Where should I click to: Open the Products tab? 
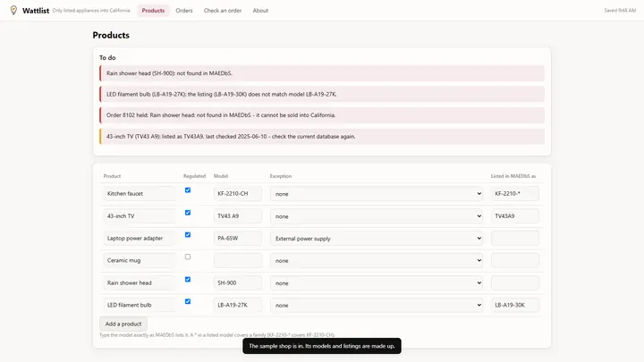[153, 11]
